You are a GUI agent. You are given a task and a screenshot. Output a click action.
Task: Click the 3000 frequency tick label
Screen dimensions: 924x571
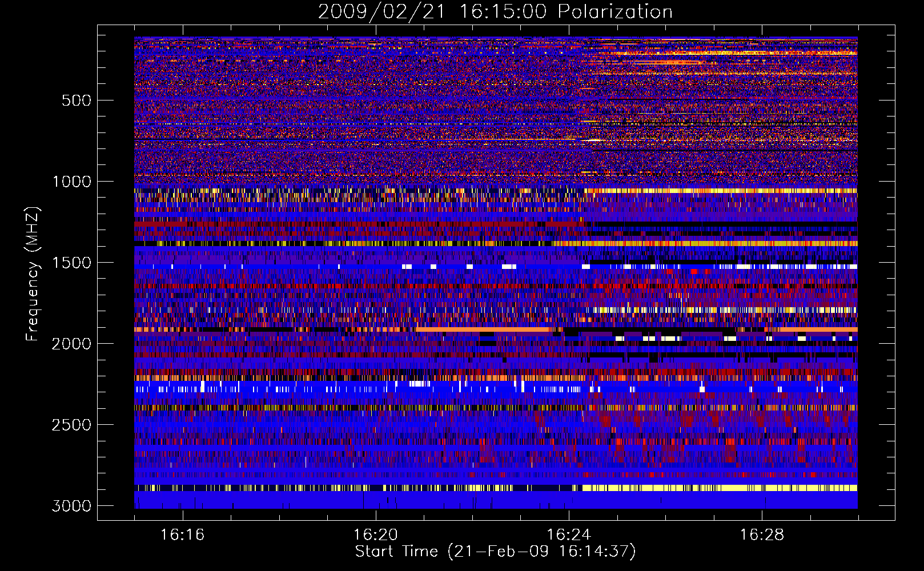click(x=71, y=506)
